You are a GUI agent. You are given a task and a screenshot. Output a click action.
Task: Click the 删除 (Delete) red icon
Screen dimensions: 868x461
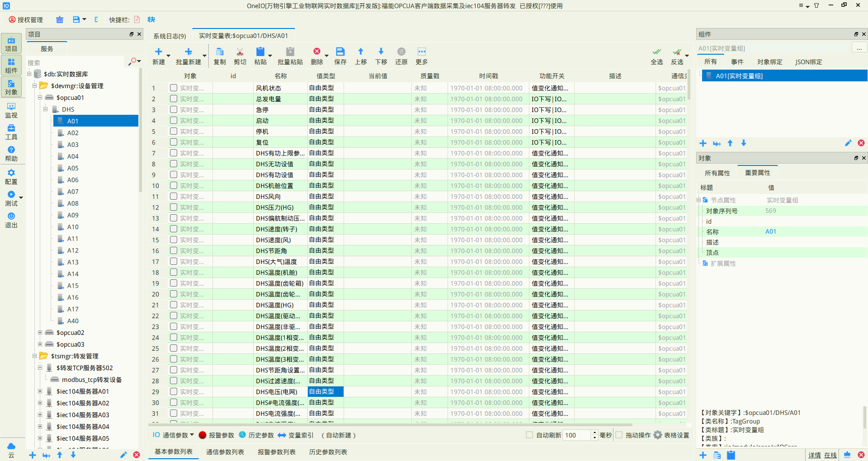pos(317,52)
